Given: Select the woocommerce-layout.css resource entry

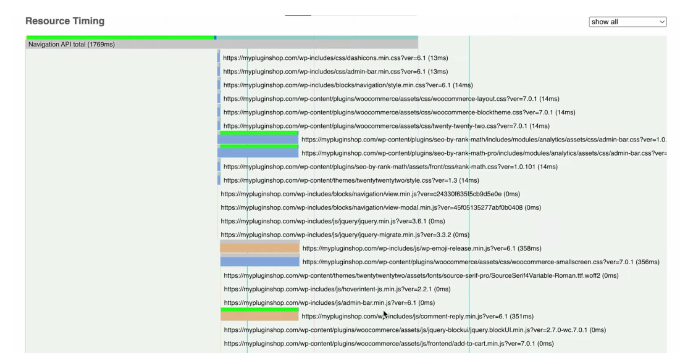Looking at the screenshot, I should tap(391, 99).
